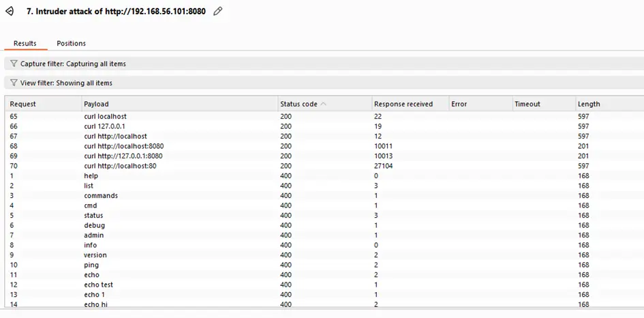Select the echo test payload row
The width and height of the screenshot is (644, 318).
coord(324,285)
